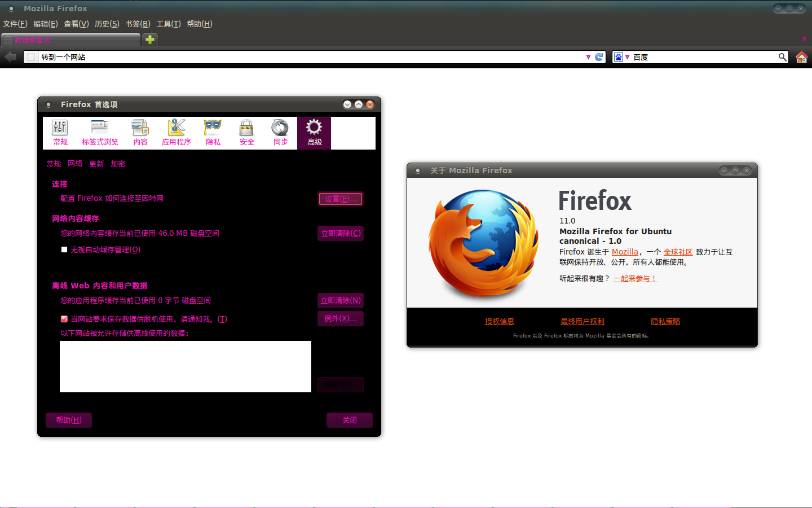Uncheck 当网站要求保存数据供脱机使用 checkbox

(64, 319)
